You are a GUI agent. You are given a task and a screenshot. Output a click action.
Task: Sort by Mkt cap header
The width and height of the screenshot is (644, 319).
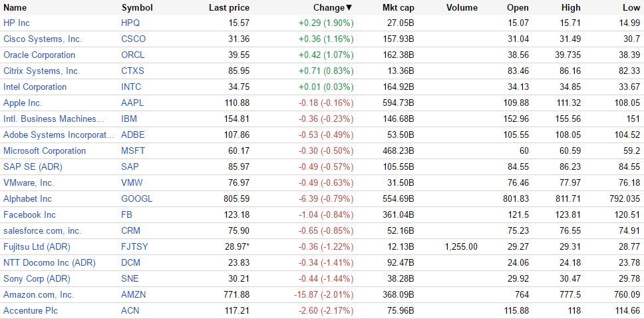pyautogui.click(x=398, y=7)
